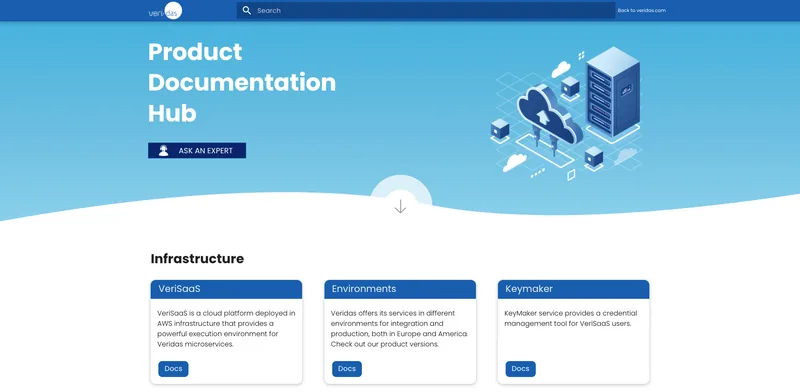Image resolution: width=800 pixels, height=392 pixels.
Task: Click the down arrow scroll icon
Action: 401,206
